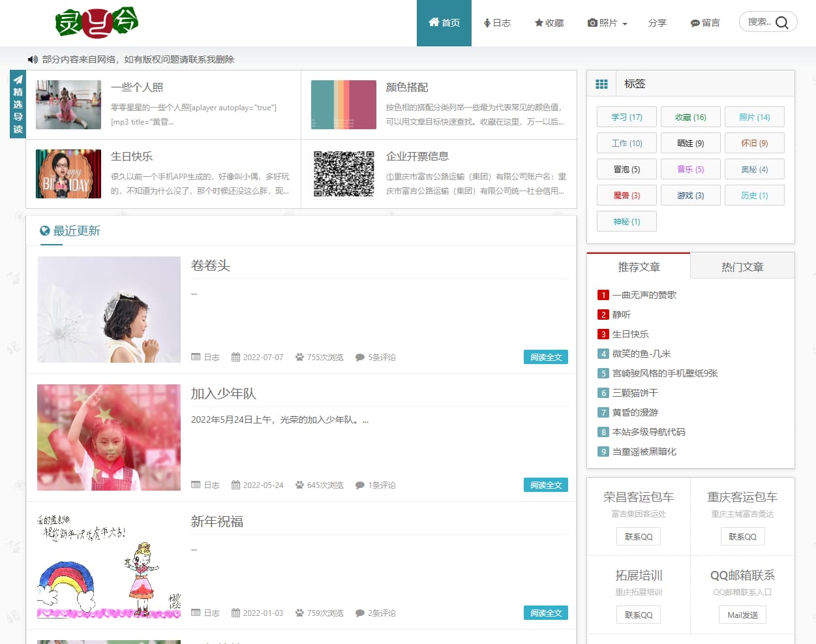Type in the 搜索 input field
816x644 pixels.
(758, 22)
